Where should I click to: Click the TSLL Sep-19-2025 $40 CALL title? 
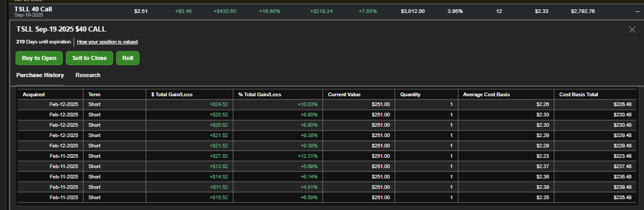[61, 29]
